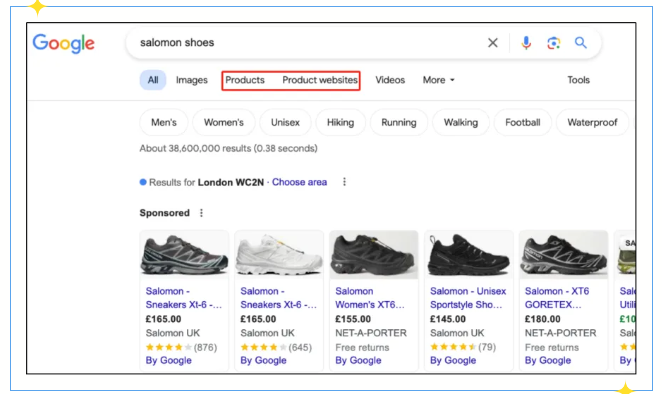
Task: Clear the search box with X icon
Action: [492, 43]
